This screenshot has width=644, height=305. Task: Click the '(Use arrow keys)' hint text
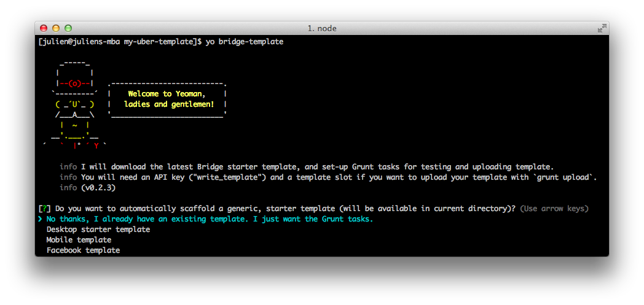coord(554,209)
